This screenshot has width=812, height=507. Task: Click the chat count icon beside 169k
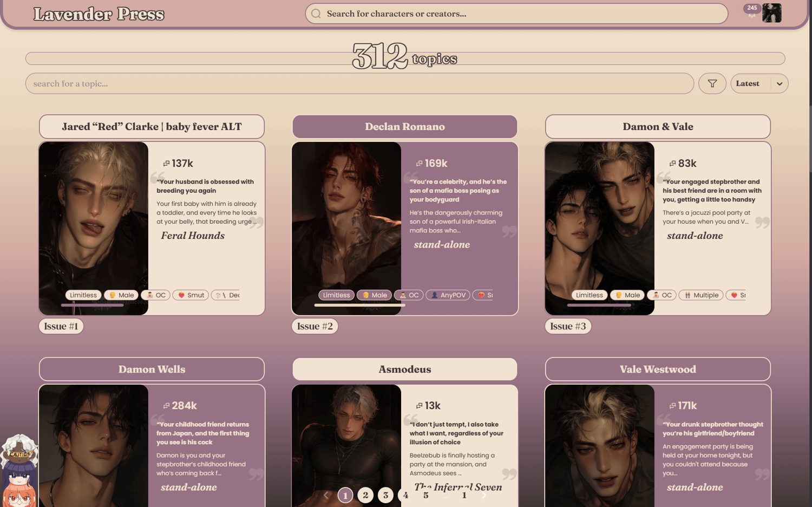click(x=419, y=163)
